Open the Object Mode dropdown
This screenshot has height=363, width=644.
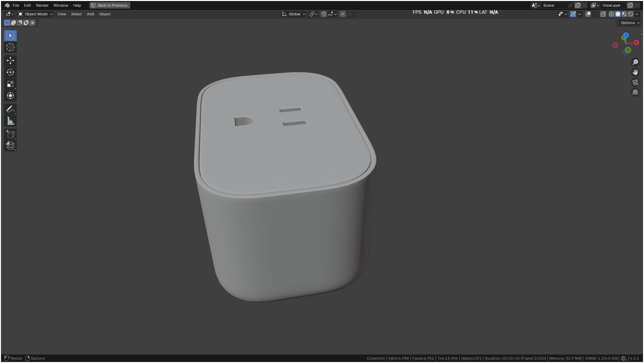click(x=35, y=14)
